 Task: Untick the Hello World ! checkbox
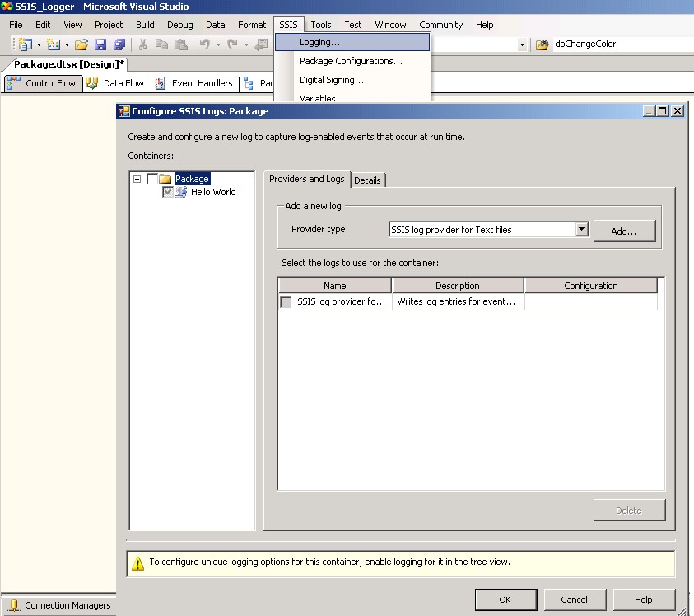pyautogui.click(x=168, y=192)
